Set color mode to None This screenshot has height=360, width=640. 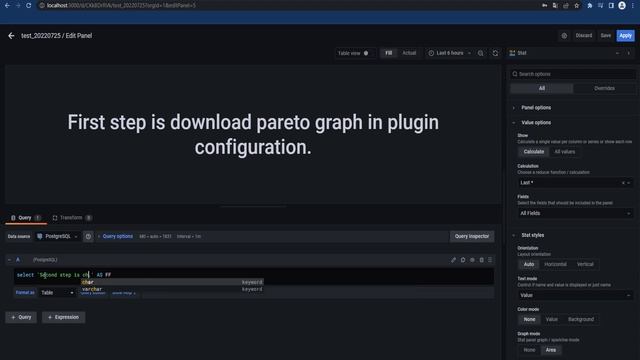(529, 320)
